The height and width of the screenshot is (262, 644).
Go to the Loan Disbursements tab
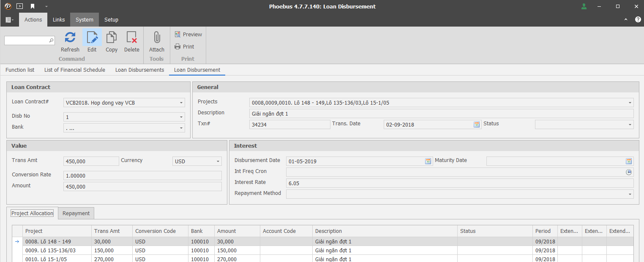click(x=139, y=70)
